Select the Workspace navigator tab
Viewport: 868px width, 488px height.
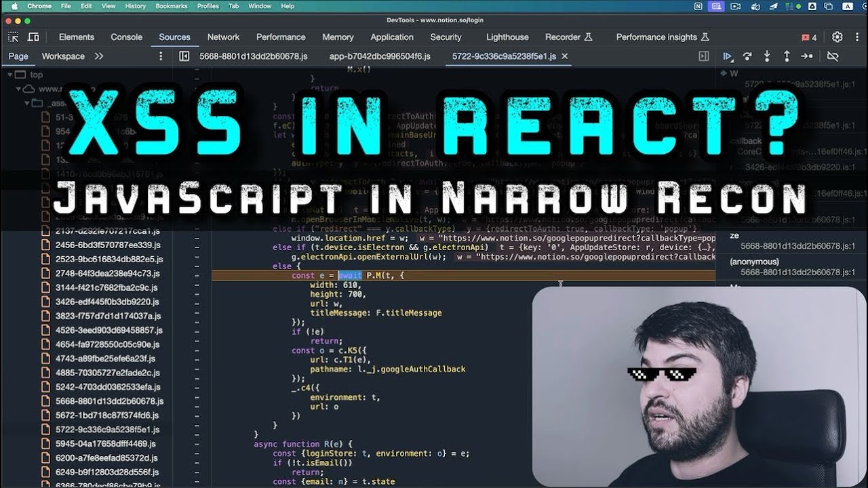tap(63, 56)
